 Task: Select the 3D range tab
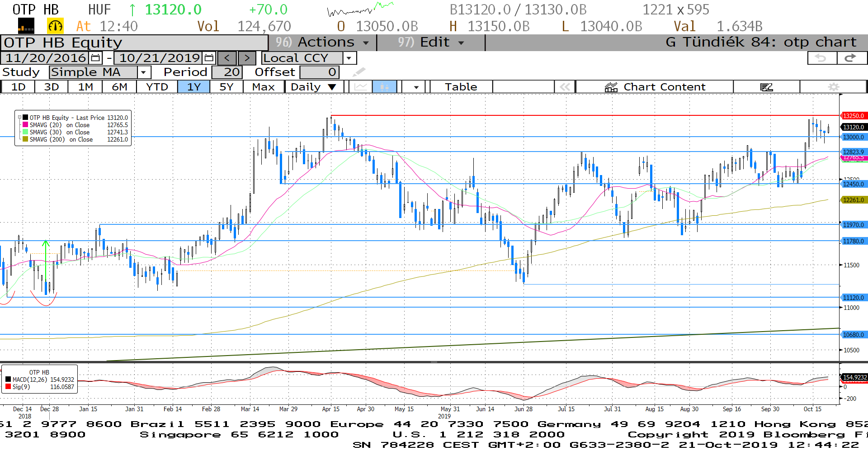click(51, 87)
